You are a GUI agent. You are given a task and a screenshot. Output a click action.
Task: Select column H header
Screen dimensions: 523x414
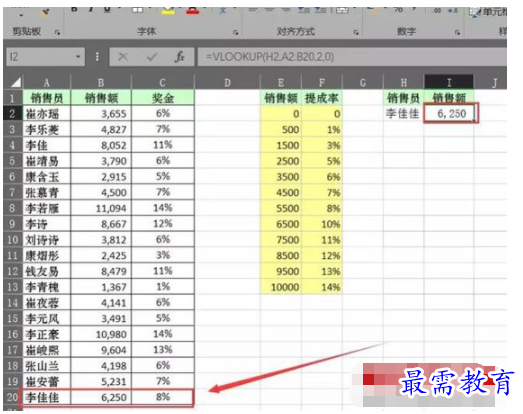point(404,82)
